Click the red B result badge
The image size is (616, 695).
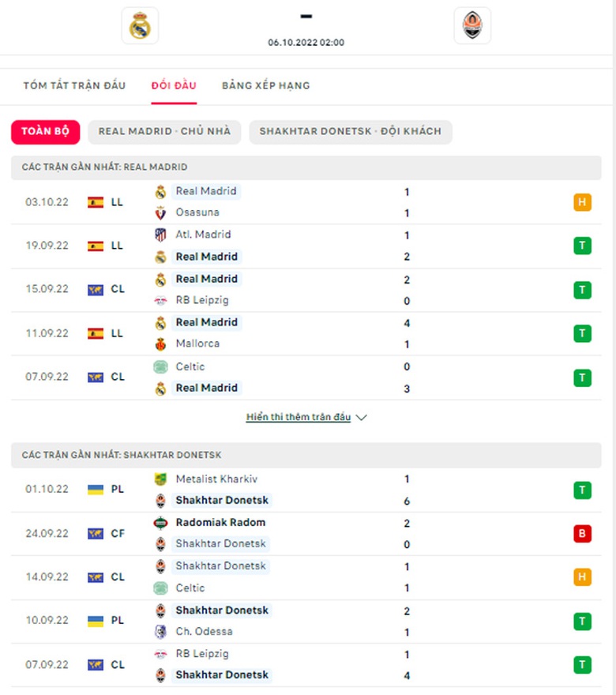582,533
